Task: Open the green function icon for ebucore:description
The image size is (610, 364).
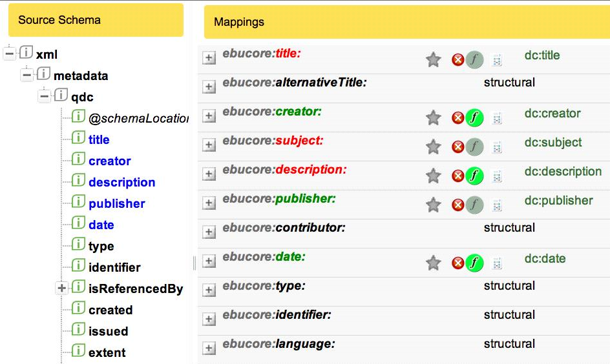Action: [474, 176]
